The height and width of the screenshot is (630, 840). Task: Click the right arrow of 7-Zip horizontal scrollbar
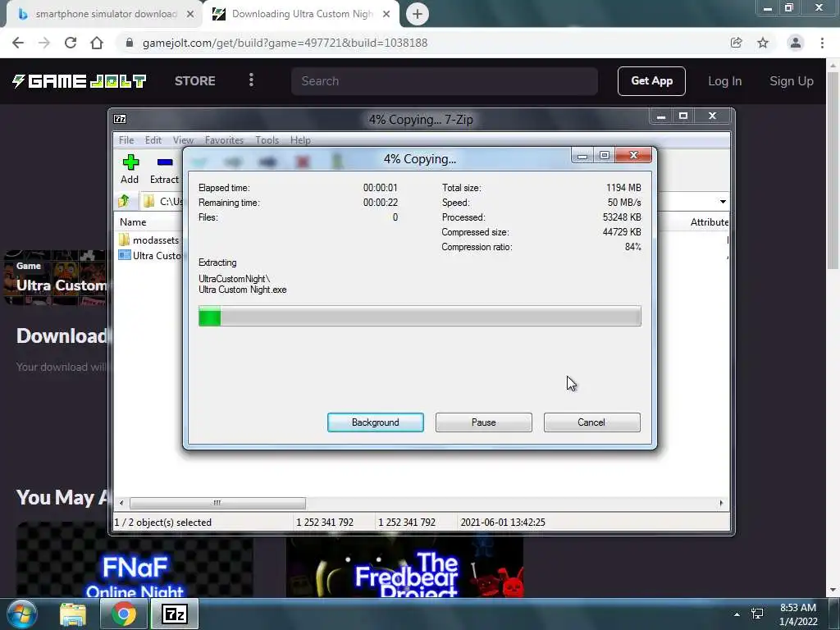tap(721, 503)
